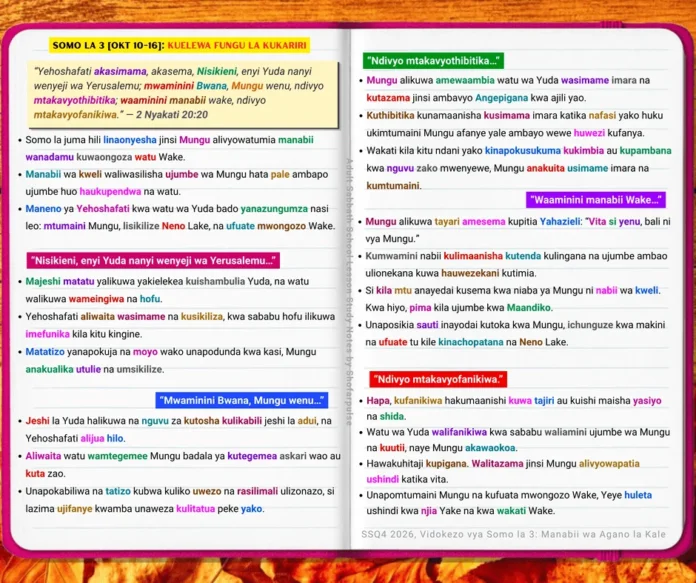Click the "2 Nyakati 20:20" verse reference
The height and width of the screenshot is (583, 696).
172,115
